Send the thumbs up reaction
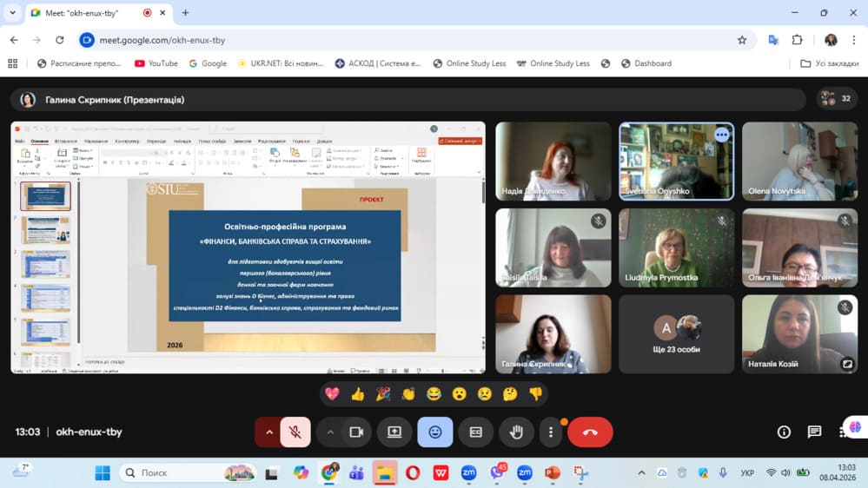Image resolution: width=868 pixels, height=488 pixels. [x=357, y=394]
